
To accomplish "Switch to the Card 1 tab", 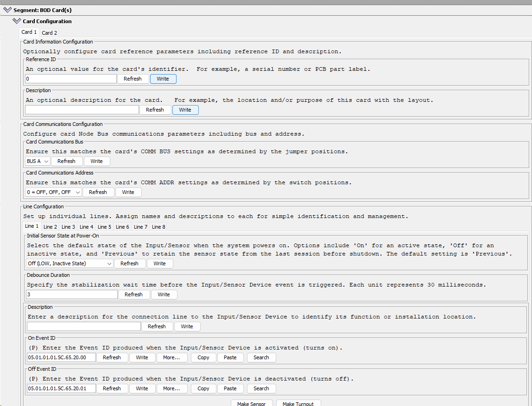I will pos(29,32).
